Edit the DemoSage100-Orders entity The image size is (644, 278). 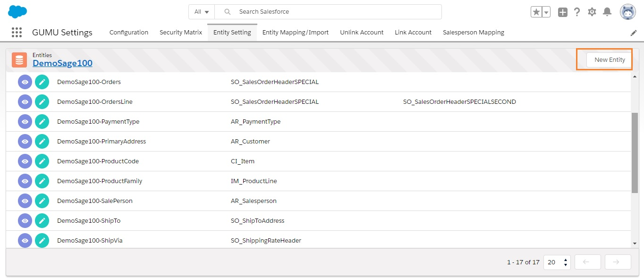(x=42, y=82)
